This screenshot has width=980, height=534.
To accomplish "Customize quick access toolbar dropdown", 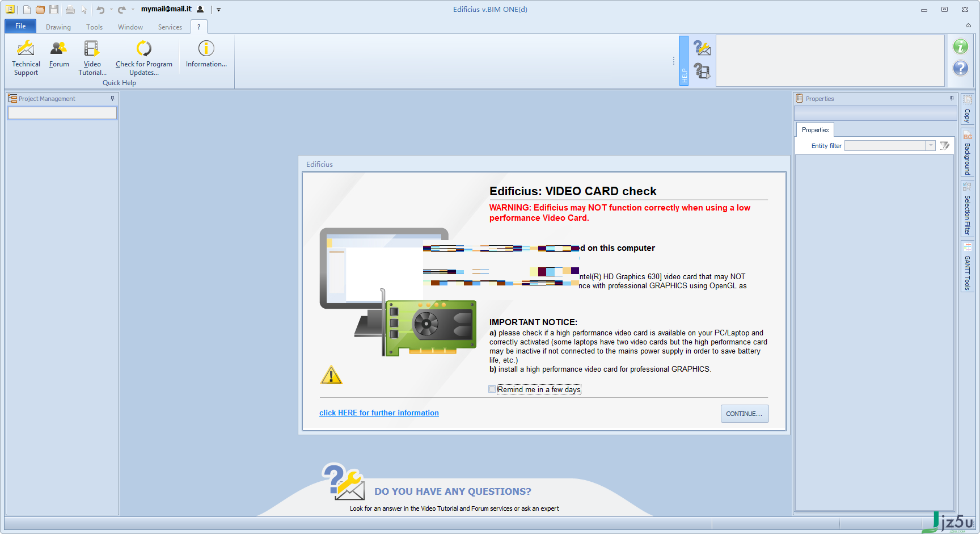I will click(x=218, y=10).
